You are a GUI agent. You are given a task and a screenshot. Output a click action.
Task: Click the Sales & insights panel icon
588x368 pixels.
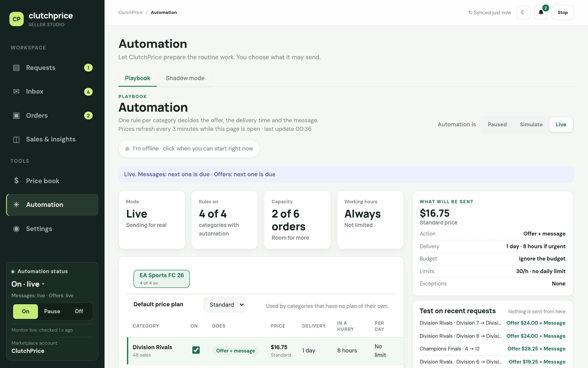(x=16, y=139)
